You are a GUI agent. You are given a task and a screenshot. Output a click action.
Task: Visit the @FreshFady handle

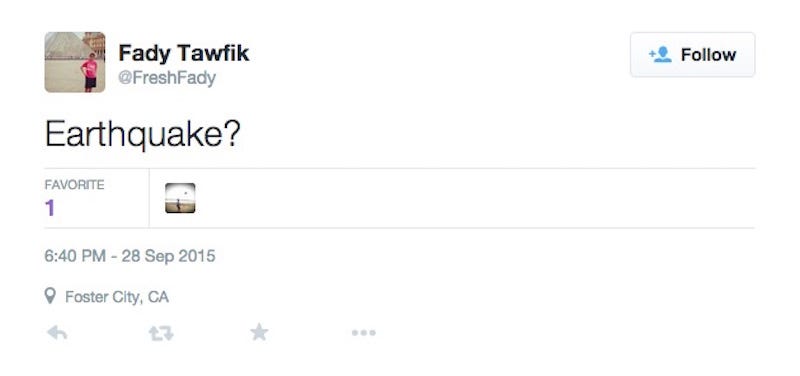(x=167, y=78)
